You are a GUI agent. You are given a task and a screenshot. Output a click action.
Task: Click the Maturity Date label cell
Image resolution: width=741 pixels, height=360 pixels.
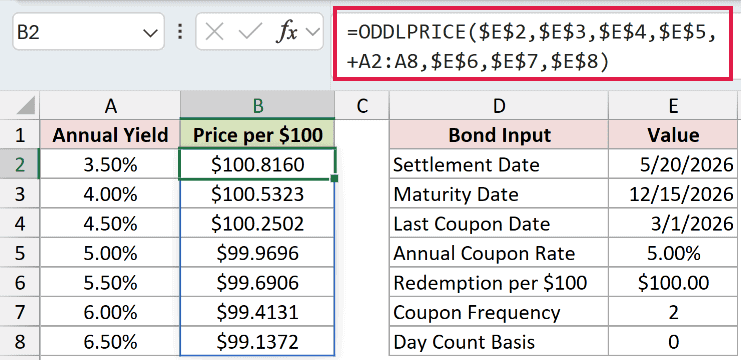(499, 194)
